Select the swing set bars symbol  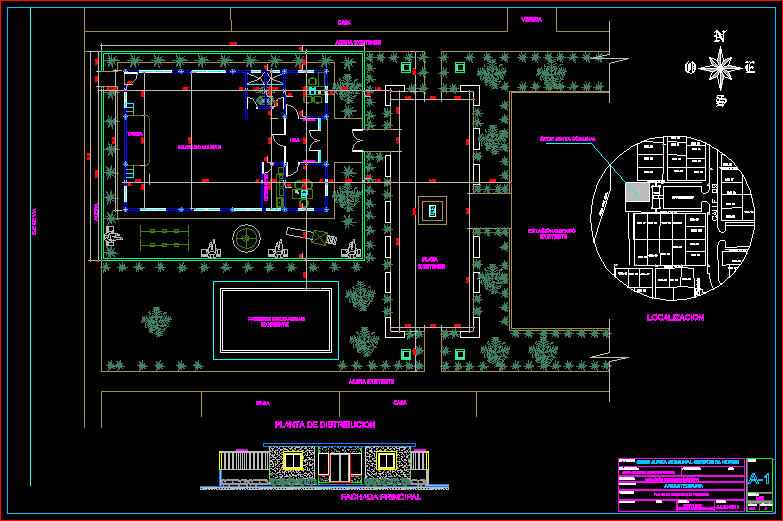pos(164,237)
